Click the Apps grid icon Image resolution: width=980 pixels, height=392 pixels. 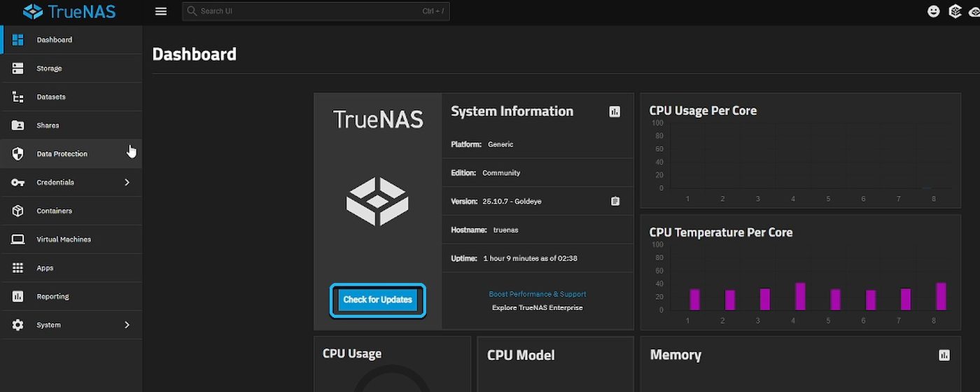pyautogui.click(x=18, y=268)
